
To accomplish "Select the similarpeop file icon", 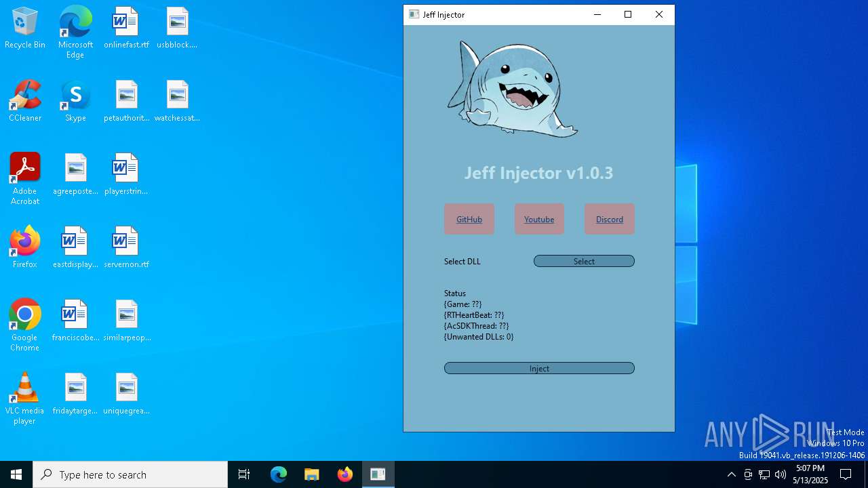I will [x=126, y=321].
